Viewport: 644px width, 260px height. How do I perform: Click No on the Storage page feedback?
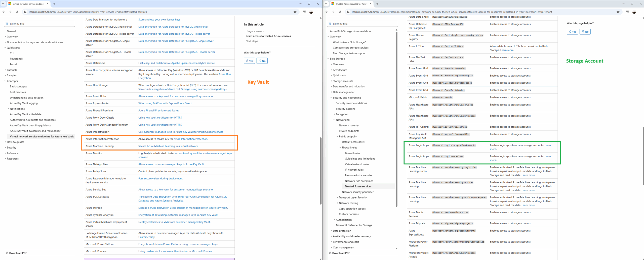pos(585,32)
